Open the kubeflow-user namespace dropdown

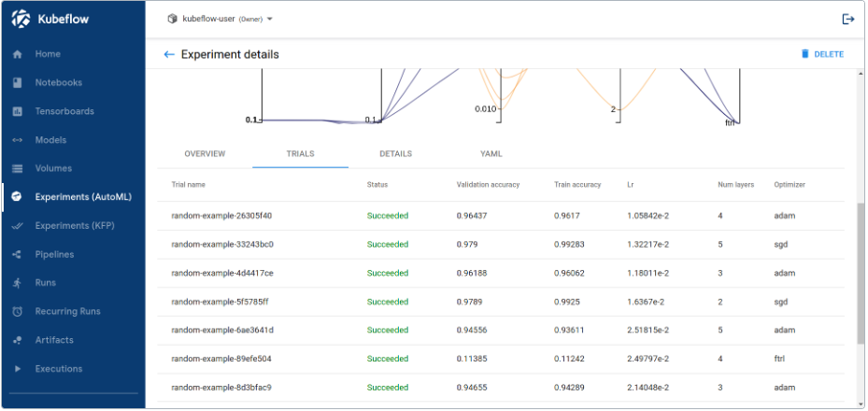[x=220, y=19]
